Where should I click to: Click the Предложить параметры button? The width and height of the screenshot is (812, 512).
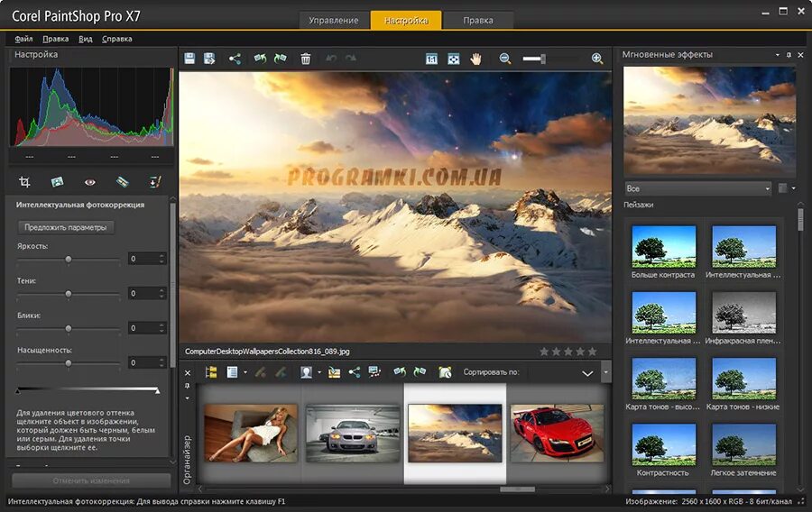point(66,227)
